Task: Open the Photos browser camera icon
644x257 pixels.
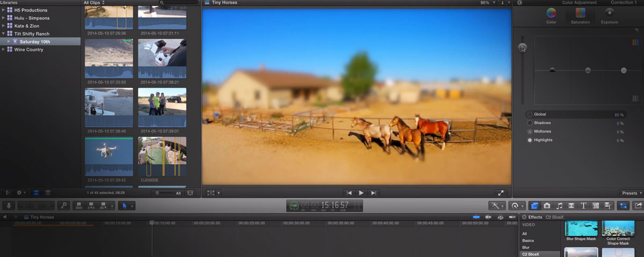Action: (547, 205)
